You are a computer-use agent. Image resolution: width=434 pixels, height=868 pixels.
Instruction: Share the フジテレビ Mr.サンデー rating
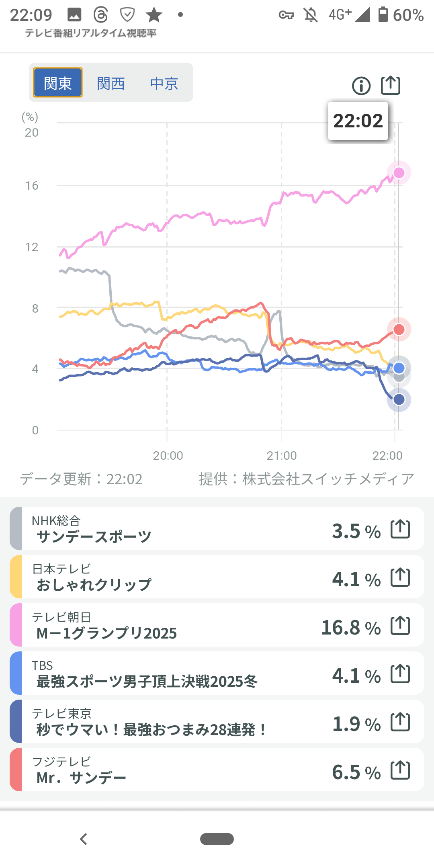coord(400,770)
